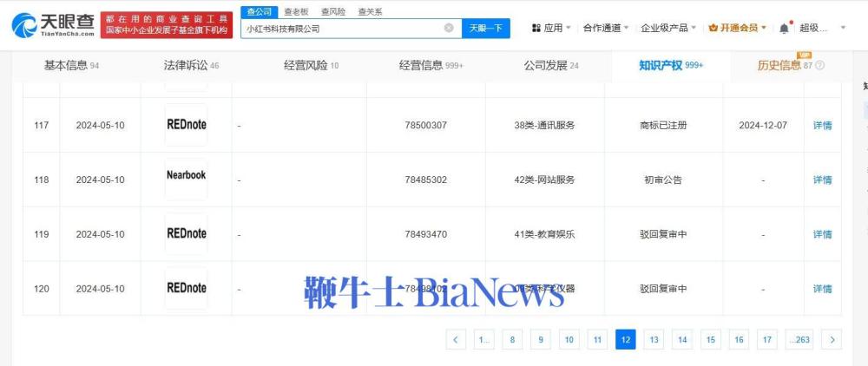Go to the next page arrow
Image resolution: width=868 pixels, height=366 pixels.
click(x=832, y=339)
